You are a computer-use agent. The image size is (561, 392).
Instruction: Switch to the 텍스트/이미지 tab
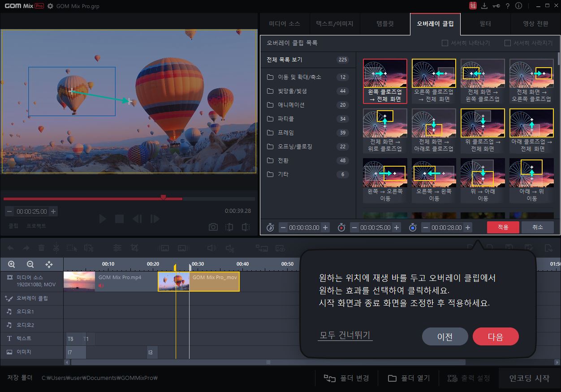coord(335,24)
